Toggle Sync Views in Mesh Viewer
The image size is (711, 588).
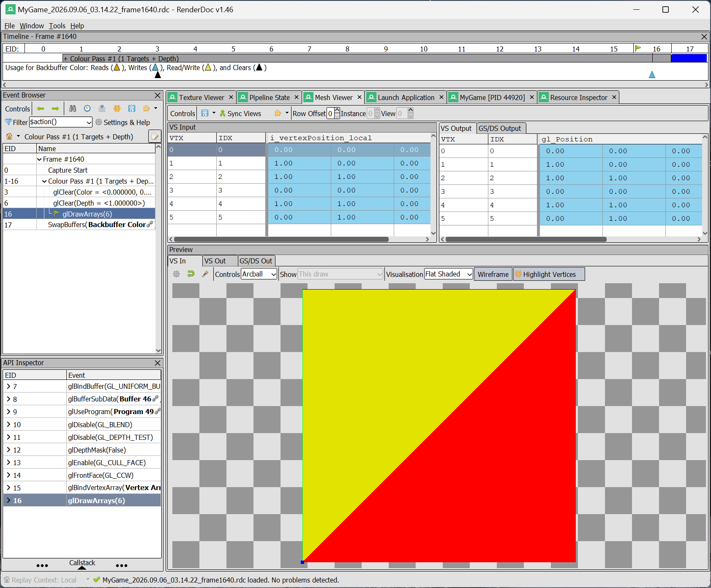pos(240,113)
